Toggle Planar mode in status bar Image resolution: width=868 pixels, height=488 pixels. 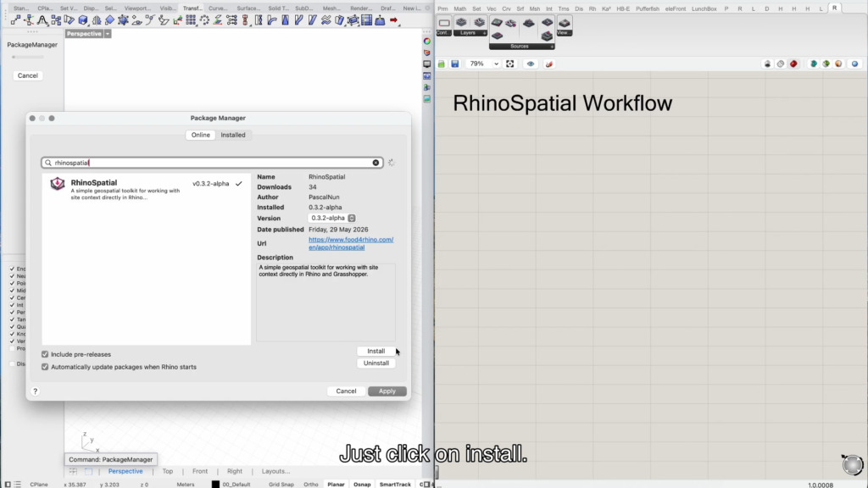tap(336, 484)
